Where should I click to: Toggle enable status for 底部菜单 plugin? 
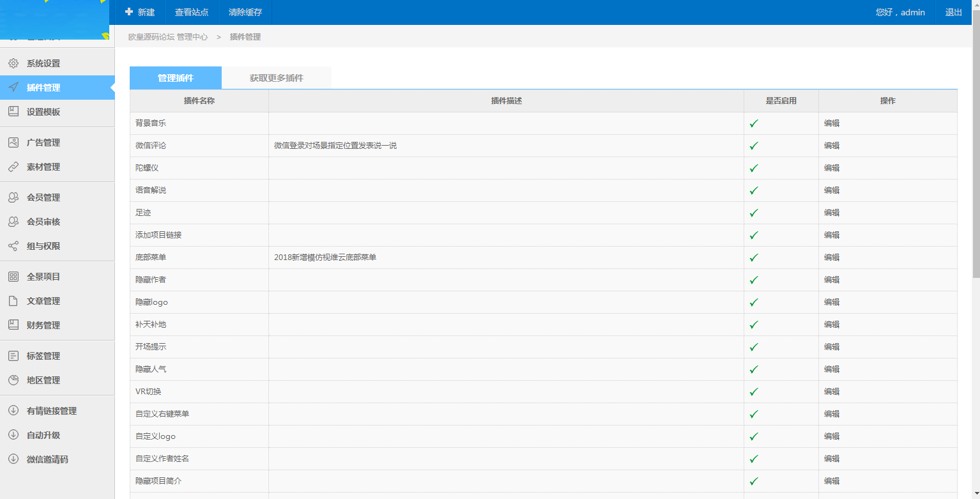point(754,257)
